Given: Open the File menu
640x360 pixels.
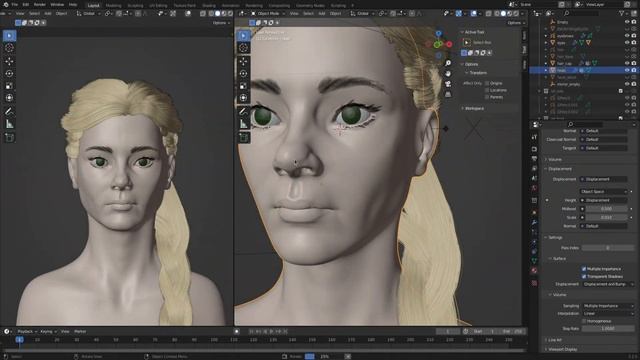Looking at the screenshot, I should (15, 4).
